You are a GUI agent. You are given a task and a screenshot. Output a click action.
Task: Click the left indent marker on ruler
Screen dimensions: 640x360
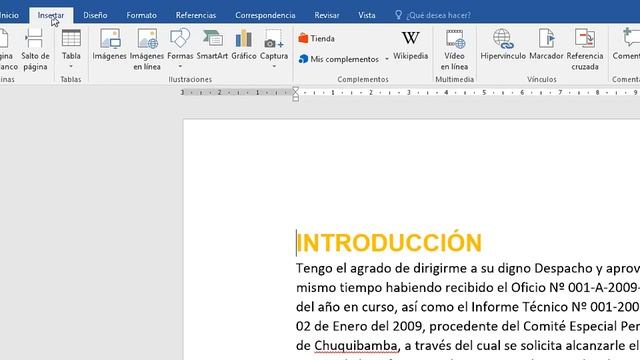296,99
